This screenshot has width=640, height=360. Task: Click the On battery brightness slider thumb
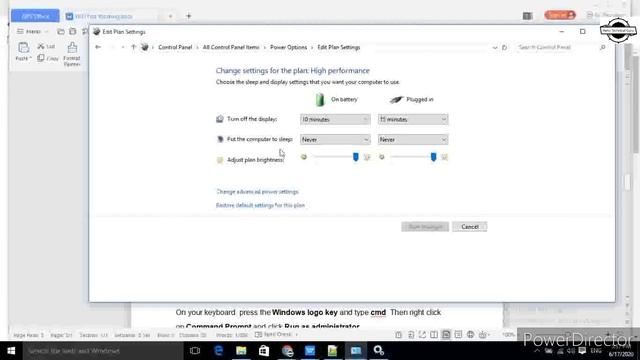[356, 157]
